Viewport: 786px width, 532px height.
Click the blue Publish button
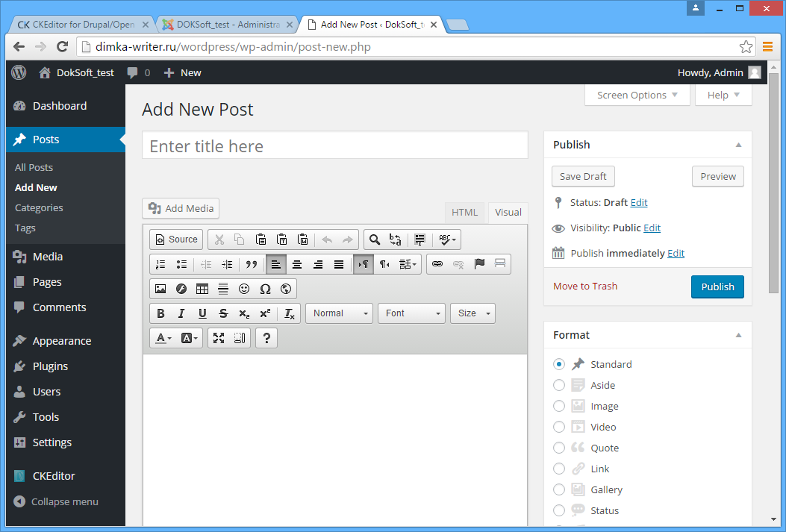pyautogui.click(x=717, y=287)
